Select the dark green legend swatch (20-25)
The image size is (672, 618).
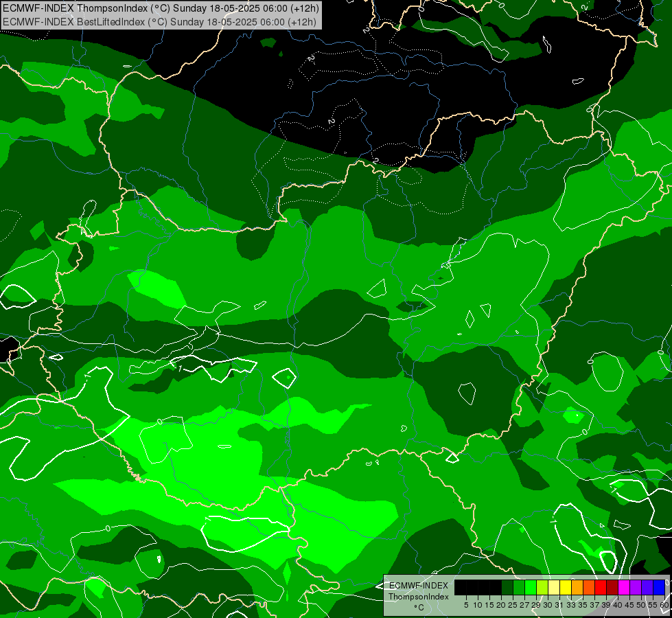pyautogui.click(x=507, y=588)
